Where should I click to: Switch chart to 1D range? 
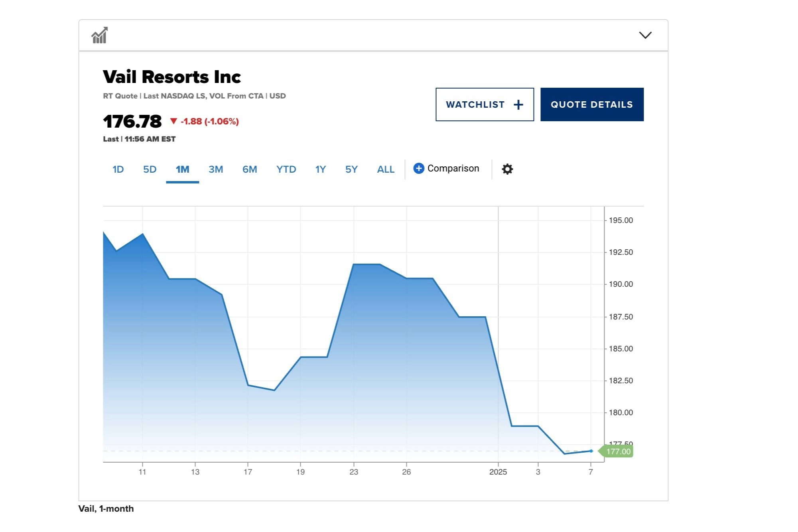[118, 169]
